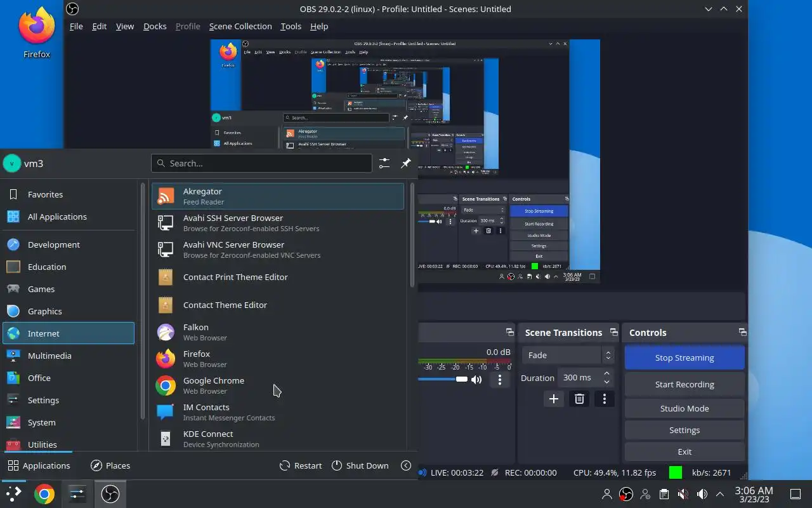This screenshot has width=812, height=508.
Task: Open OBS Settings from Controls dock
Action: coord(684,430)
